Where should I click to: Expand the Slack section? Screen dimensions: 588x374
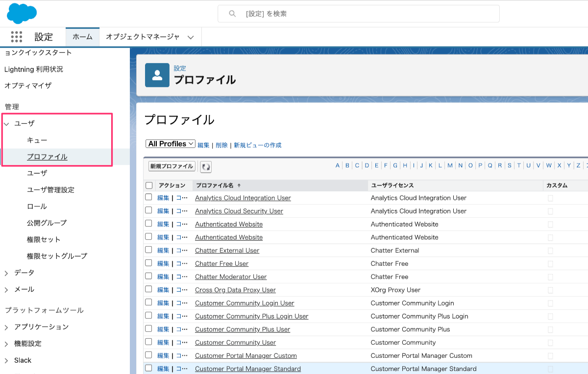point(7,361)
